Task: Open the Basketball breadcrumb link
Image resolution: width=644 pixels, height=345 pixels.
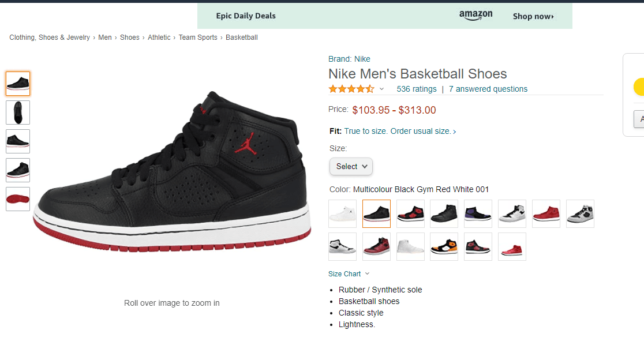Action: (x=242, y=37)
